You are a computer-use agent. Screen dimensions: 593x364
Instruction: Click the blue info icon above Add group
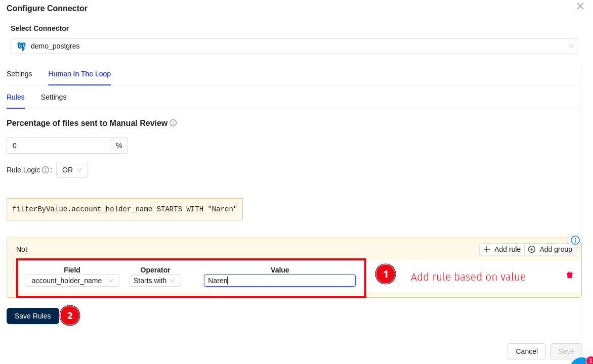point(575,240)
